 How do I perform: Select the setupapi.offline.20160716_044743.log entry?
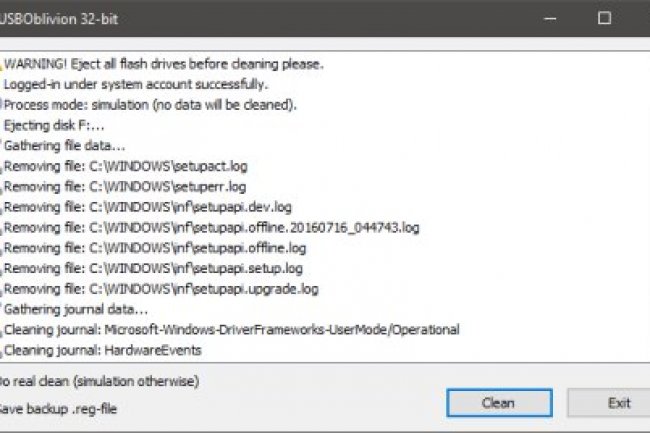click(x=211, y=228)
